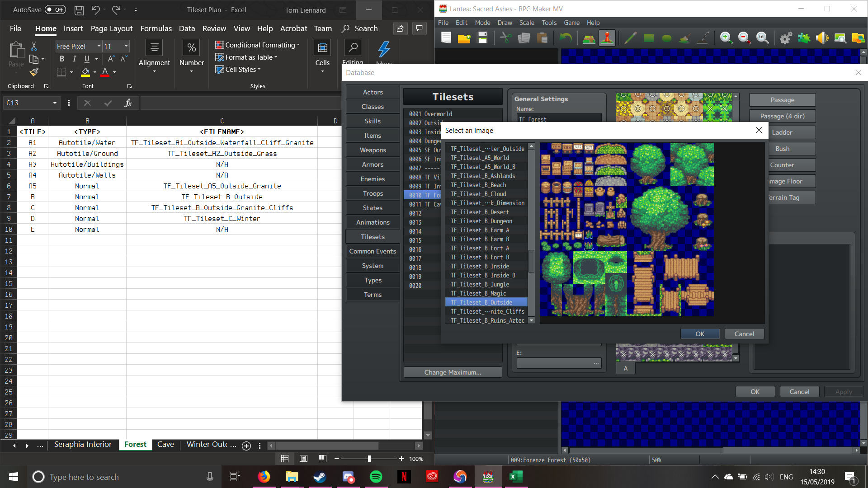
Task: Open the Sound Test speaker icon
Action: tap(821, 38)
